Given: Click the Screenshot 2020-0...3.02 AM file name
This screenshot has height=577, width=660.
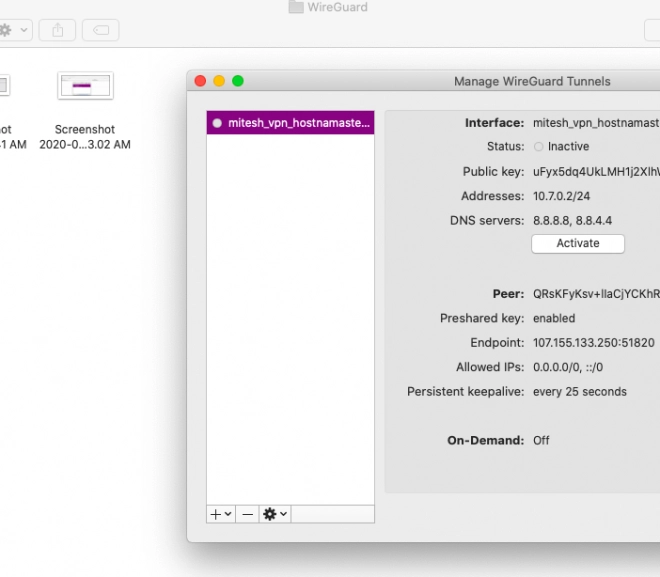Looking at the screenshot, I should 85,137.
